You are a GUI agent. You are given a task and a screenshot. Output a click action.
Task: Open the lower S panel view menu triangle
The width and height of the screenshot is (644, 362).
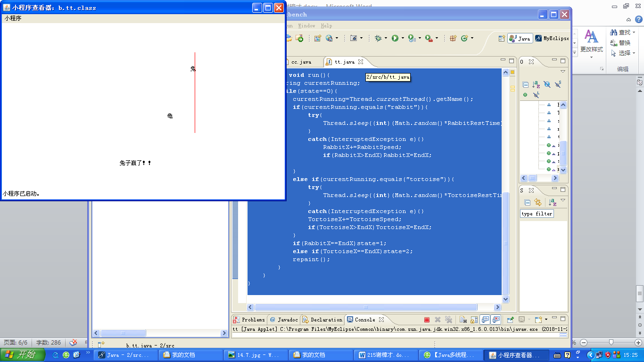563,200
